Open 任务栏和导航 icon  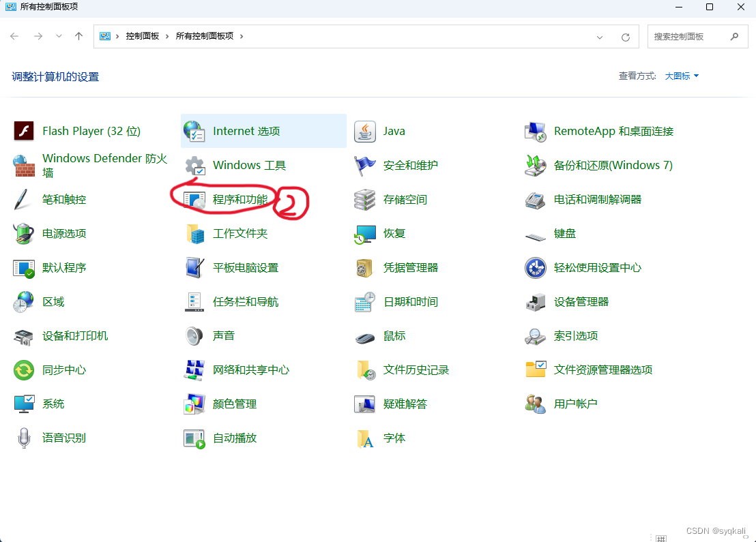(x=194, y=302)
